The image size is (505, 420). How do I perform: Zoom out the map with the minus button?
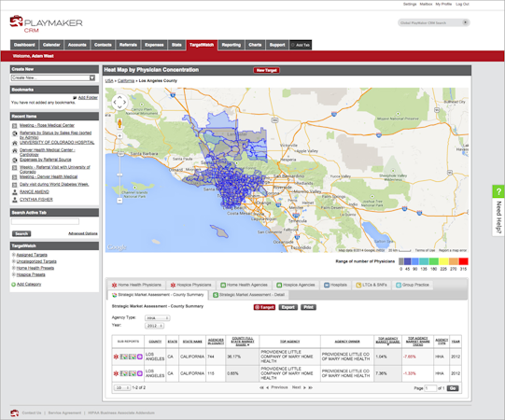(x=119, y=201)
